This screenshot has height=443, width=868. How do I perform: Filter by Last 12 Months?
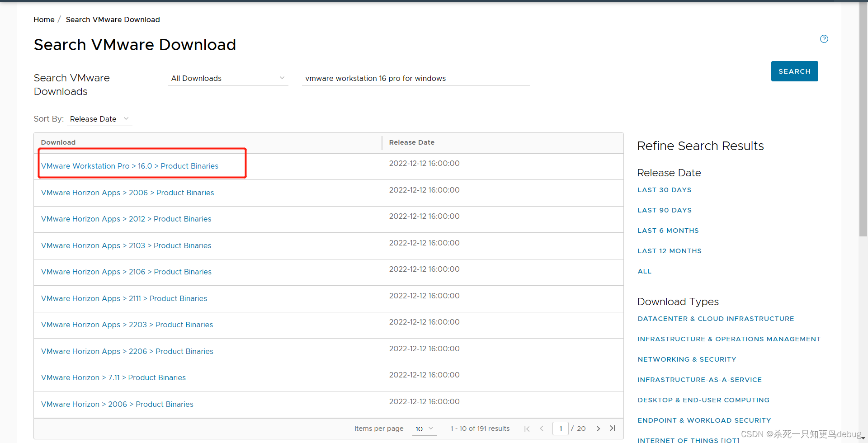click(x=669, y=251)
